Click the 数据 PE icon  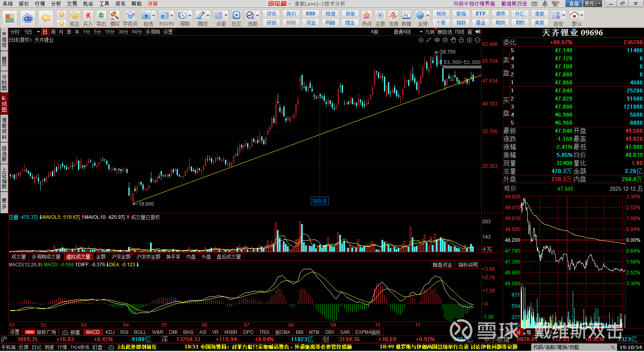coord(407,16)
